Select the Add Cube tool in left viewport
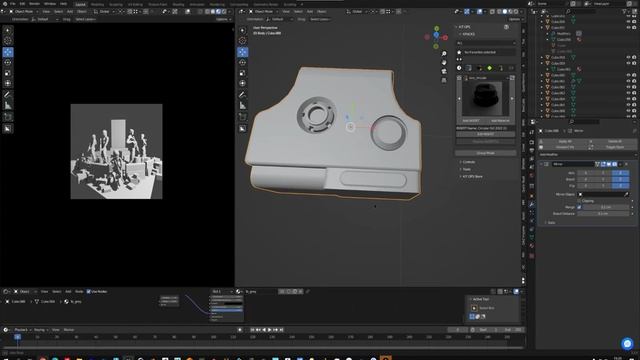The height and width of the screenshot is (360, 640). point(8,117)
